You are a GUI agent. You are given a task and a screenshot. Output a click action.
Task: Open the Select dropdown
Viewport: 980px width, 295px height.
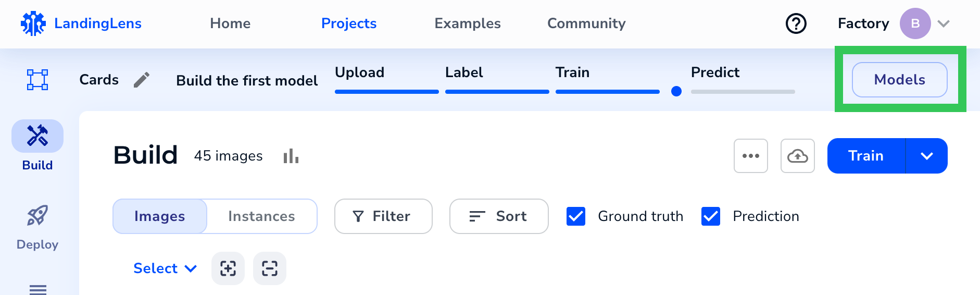coord(165,268)
